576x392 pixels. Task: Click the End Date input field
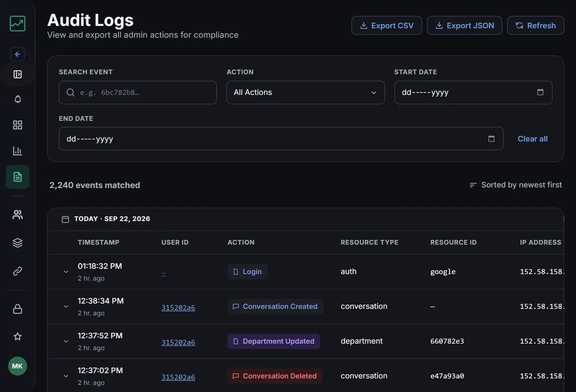click(281, 139)
